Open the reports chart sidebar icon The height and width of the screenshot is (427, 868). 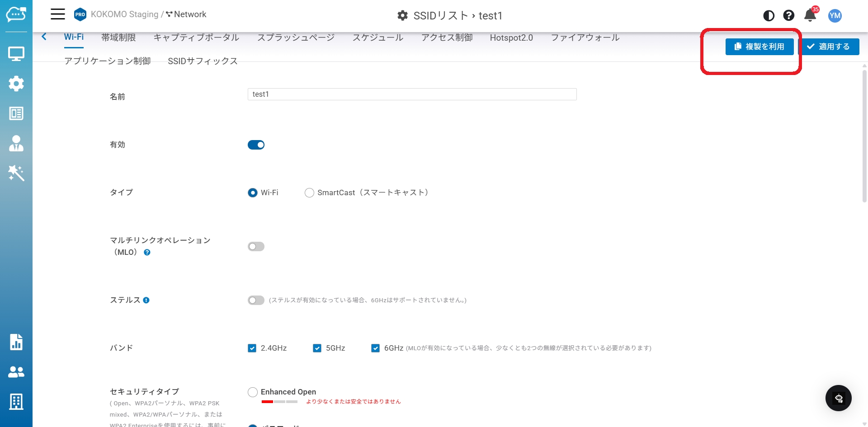click(x=16, y=342)
